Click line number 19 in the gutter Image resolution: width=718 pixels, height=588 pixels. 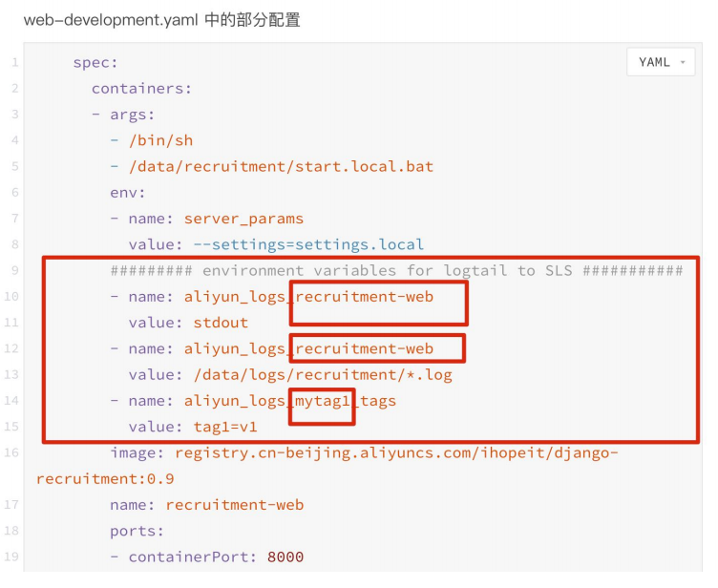click(12, 556)
